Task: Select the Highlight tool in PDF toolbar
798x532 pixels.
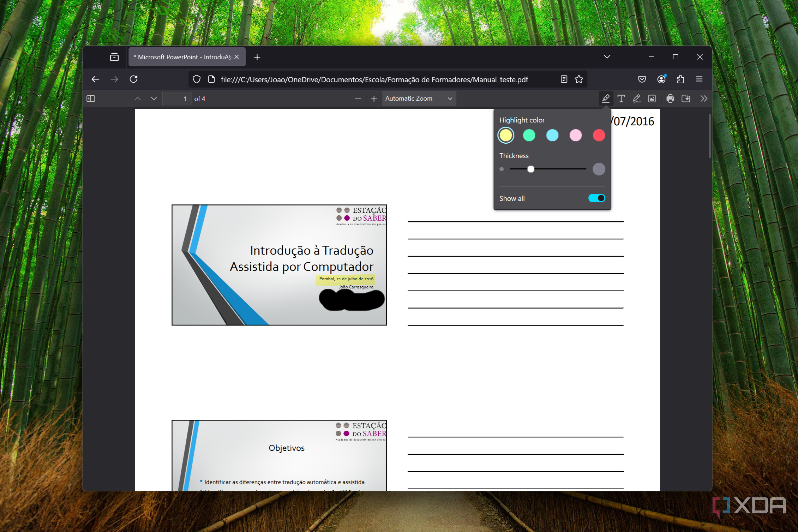Action: tap(606, 98)
